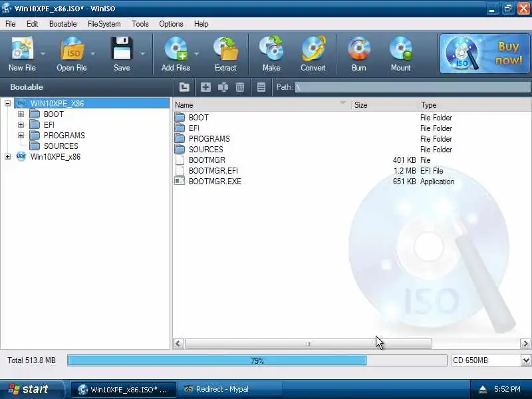The image size is (532, 399).
Task: Click the Total 513.8 MB status text
Action: pyautogui.click(x=31, y=360)
